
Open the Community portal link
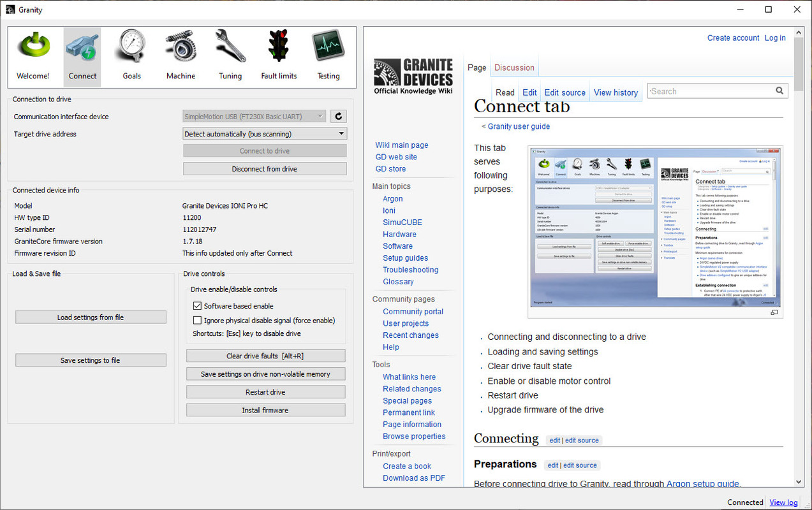click(x=413, y=312)
